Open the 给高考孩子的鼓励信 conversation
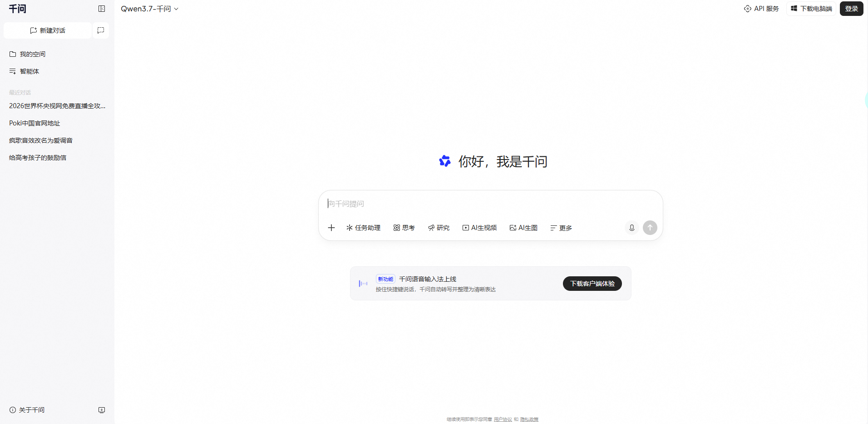This screenshot has height=424, width=868. coord(57,158)
